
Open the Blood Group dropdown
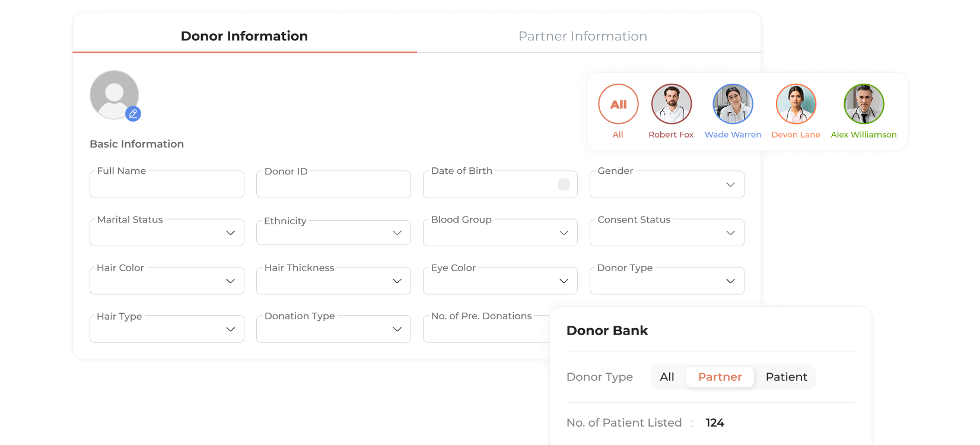click(x=500, y=233)
